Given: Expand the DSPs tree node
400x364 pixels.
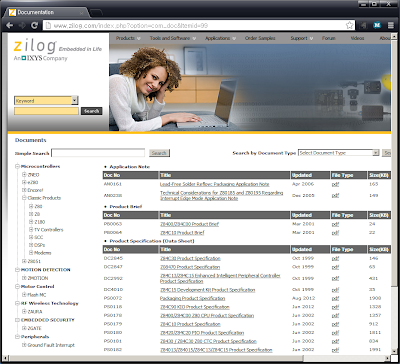Looking at the screenshot, I should (31, 245).
